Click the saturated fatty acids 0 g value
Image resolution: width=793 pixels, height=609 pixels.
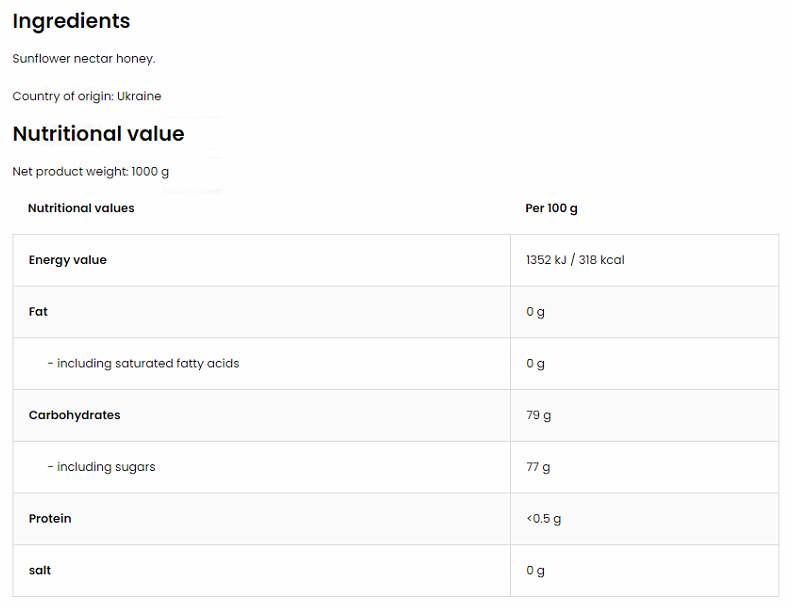click(x=535, y=364)
